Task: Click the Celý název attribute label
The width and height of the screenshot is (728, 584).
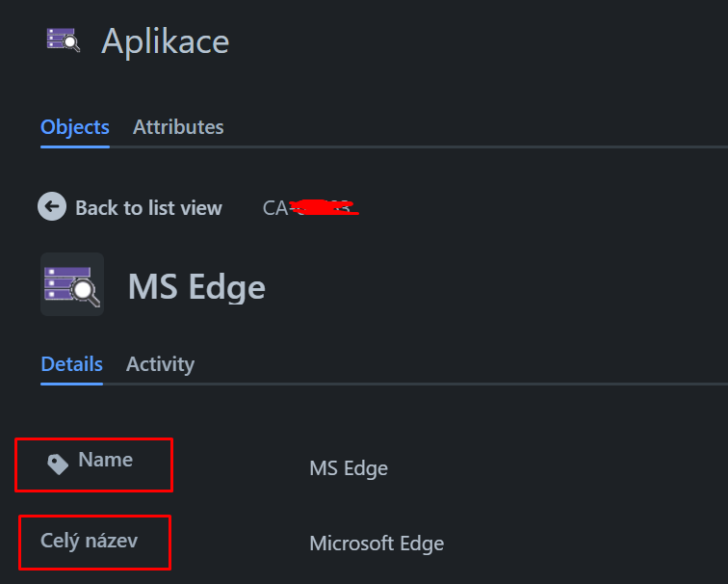Action: (90, 542)
